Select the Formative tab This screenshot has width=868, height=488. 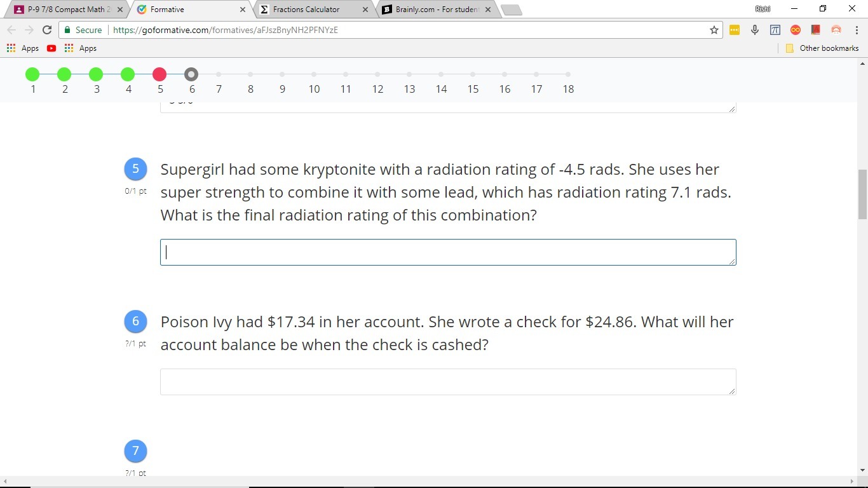[x=189, y=10]
